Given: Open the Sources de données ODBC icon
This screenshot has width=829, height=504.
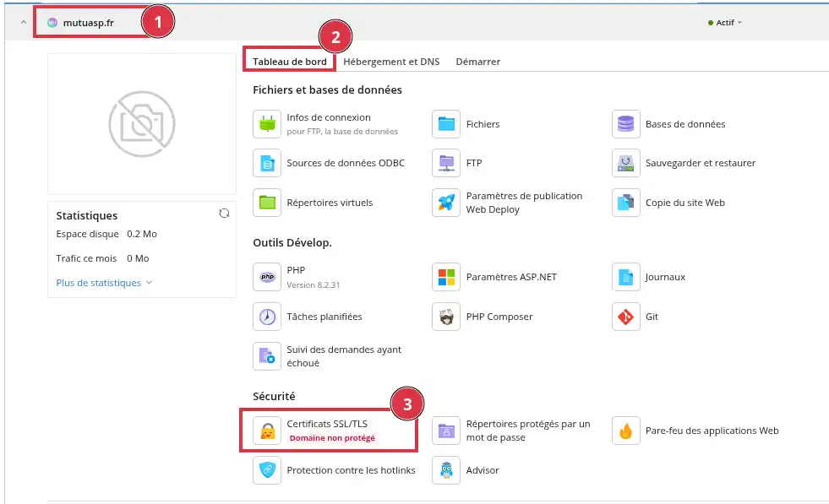Looking at the screenshot, I should [267, 163].
